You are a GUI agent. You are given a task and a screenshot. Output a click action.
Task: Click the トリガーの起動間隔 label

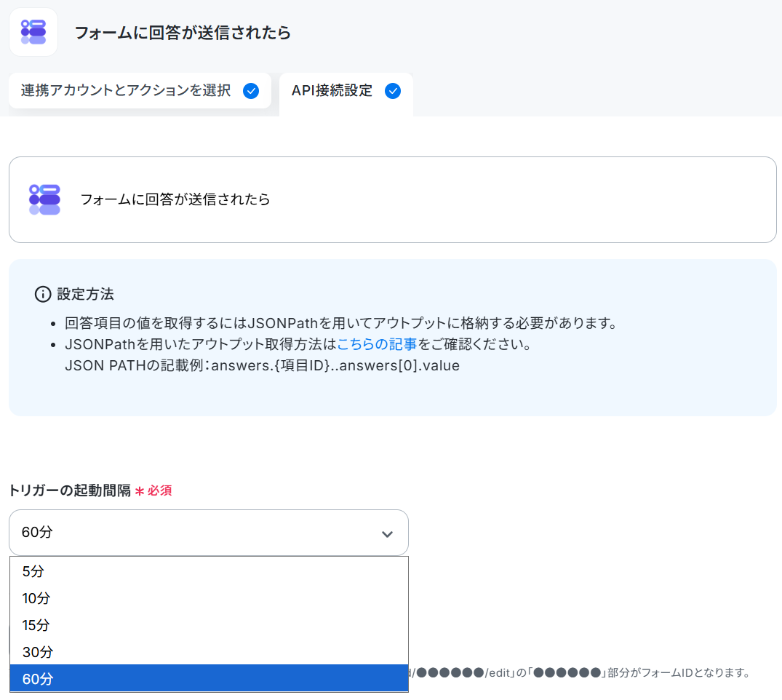click(x=70, y=490)
